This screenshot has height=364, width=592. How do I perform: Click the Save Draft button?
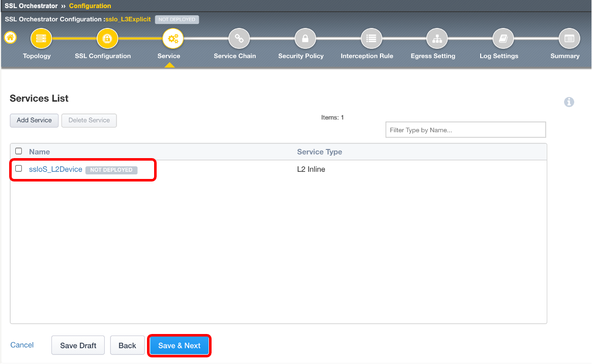click(x=78, y=346)
